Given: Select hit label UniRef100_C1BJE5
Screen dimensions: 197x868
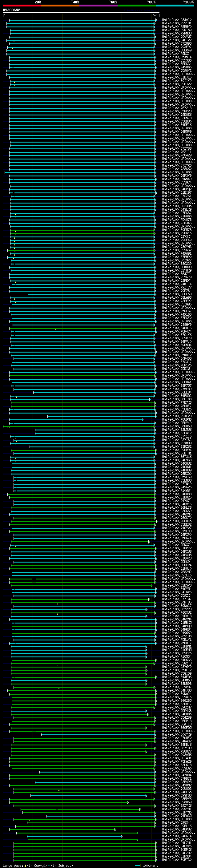Looking at the screenshot, I should (176, 77).
